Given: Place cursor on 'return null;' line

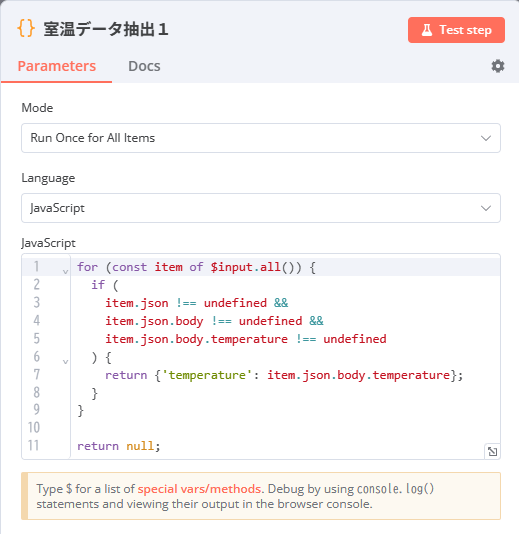Looking at the screenshot, I should click(119, 446).
